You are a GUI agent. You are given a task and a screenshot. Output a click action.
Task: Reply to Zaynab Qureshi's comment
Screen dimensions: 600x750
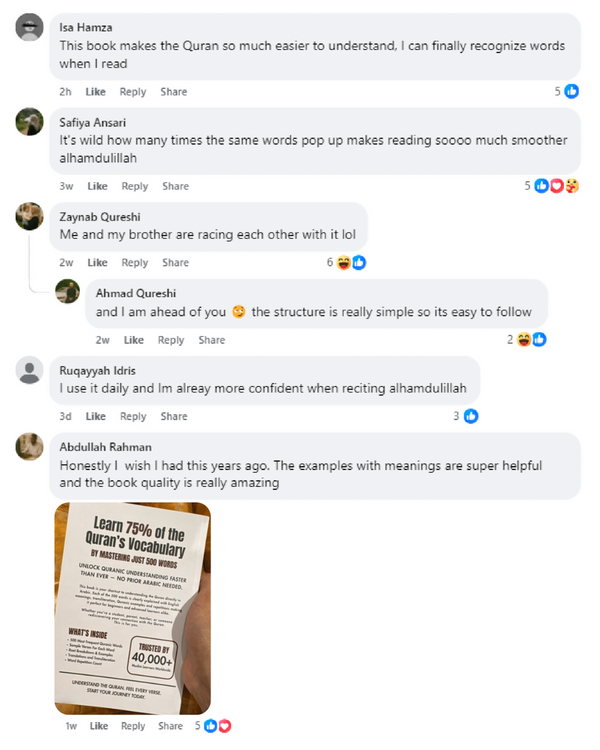134,263
